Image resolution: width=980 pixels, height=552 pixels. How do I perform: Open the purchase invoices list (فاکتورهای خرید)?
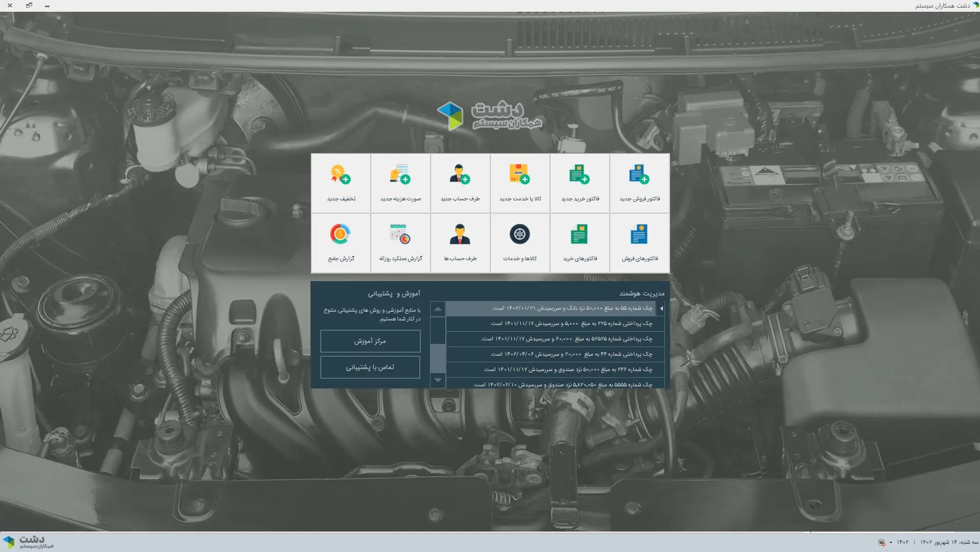coord(580,243)
